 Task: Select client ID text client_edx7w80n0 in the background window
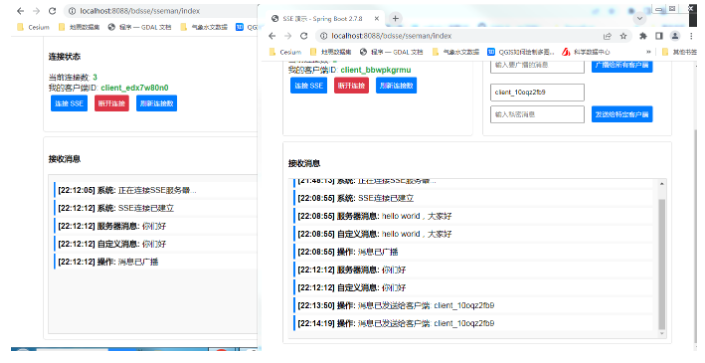(x=134, y=88)
